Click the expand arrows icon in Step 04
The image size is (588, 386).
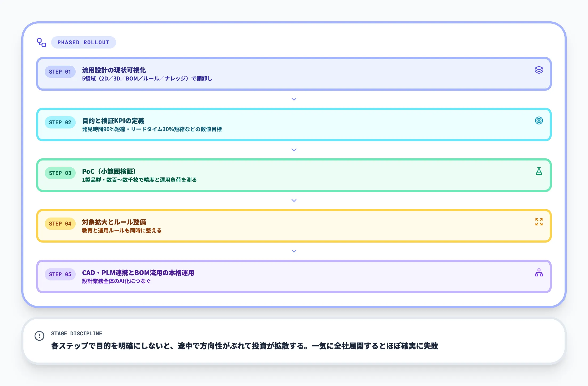click(539, 222)
